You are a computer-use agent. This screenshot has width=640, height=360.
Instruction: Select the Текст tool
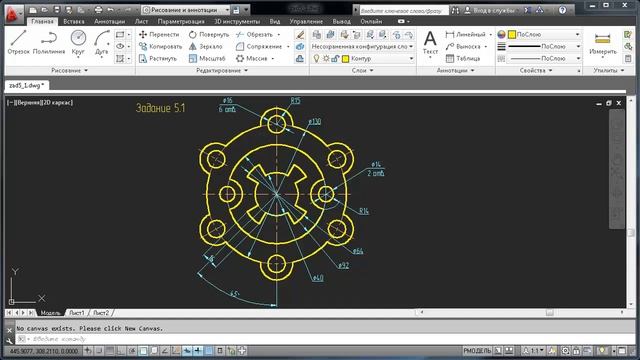tap(430, 43)
